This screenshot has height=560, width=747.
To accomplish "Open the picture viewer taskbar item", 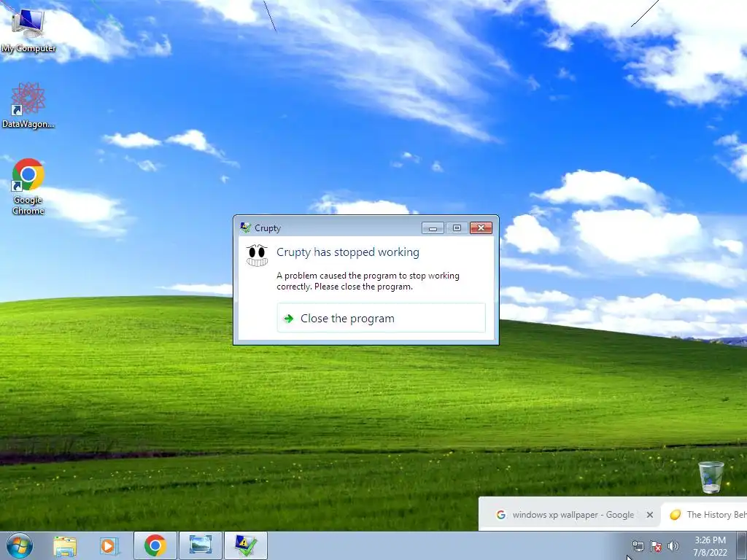I will pos(200,545).
